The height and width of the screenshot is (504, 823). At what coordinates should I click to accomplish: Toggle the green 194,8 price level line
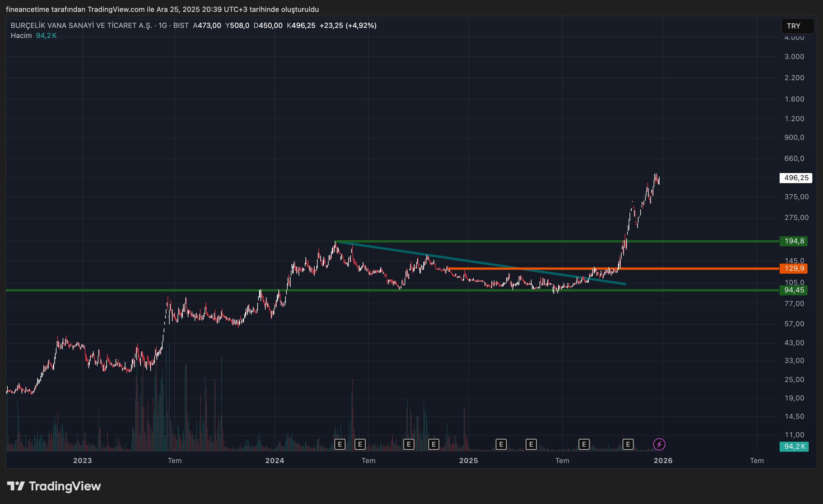tap(794, 241)
